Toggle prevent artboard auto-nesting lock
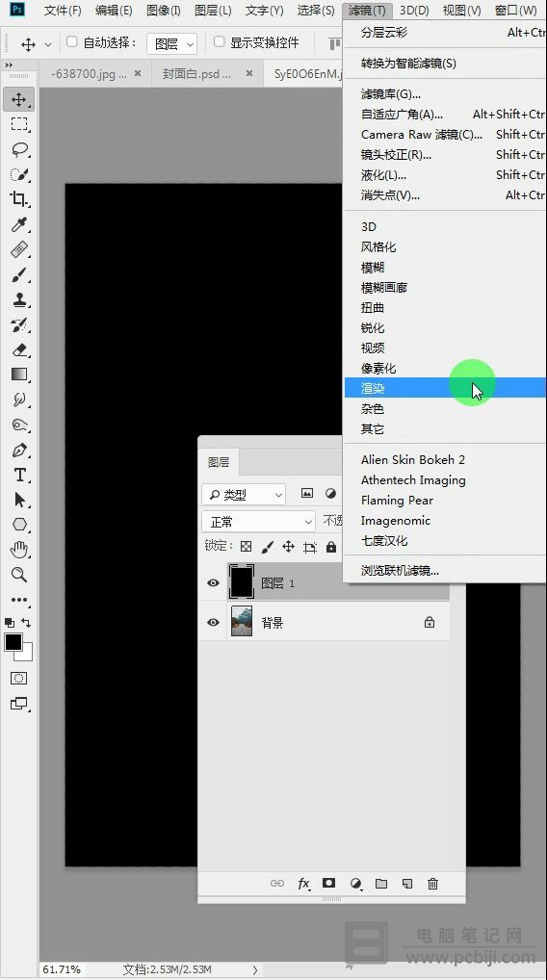Screen dimensions: 547x980 coord(310,547)
